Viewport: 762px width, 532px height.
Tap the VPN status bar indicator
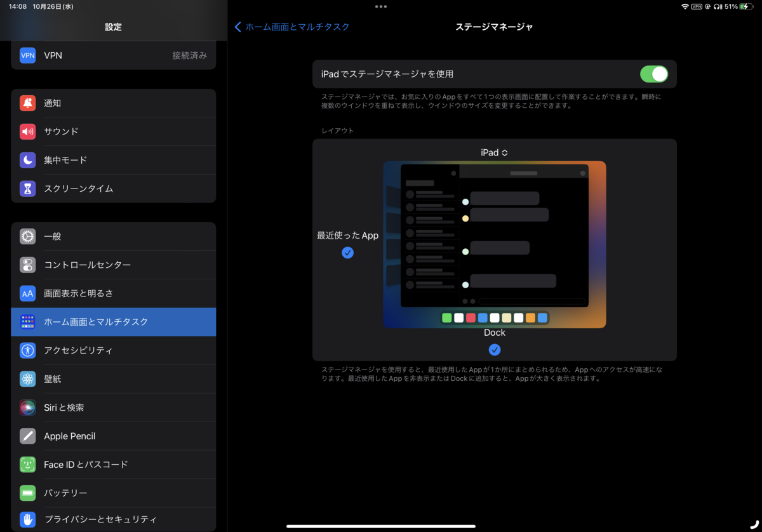(x=697, y=6)
